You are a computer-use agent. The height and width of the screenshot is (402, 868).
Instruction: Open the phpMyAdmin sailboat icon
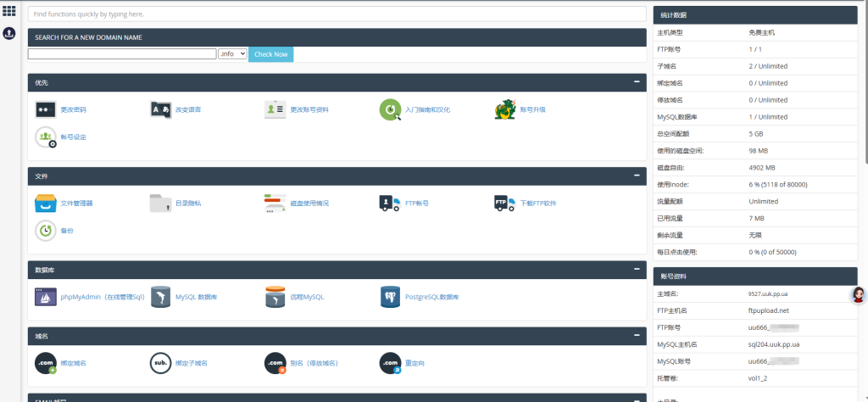click(x=46, y=297)
